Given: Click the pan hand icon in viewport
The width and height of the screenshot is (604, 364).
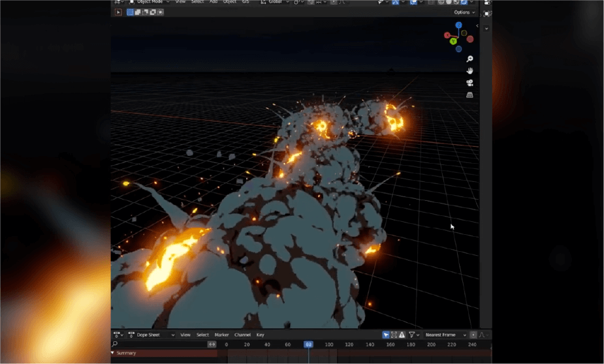Looking at the screenshot, I should click(x=469, y=71).
